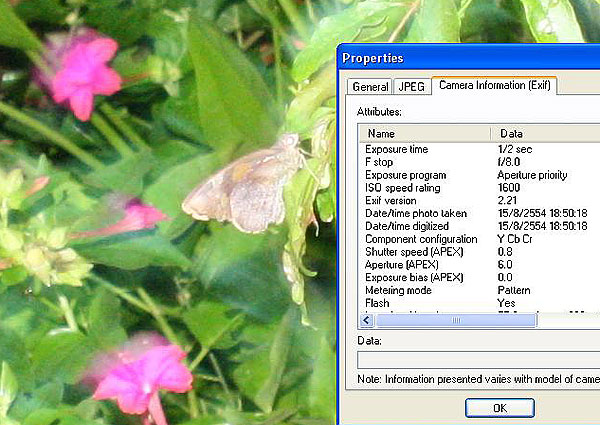The image size is (600, 425).
Task: Select the ISO speed rating row
Action: point(480,188)
